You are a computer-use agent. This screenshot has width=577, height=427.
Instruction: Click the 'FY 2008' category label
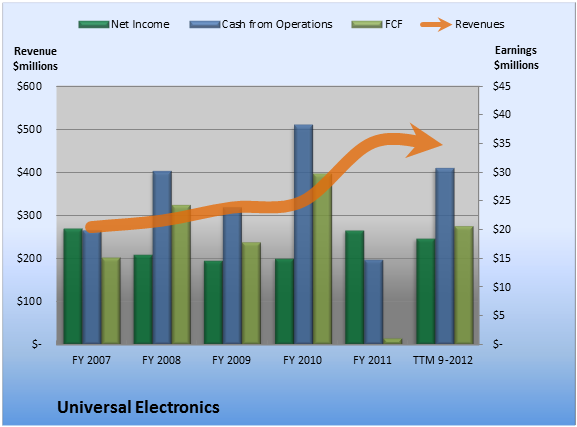point(162,360)
